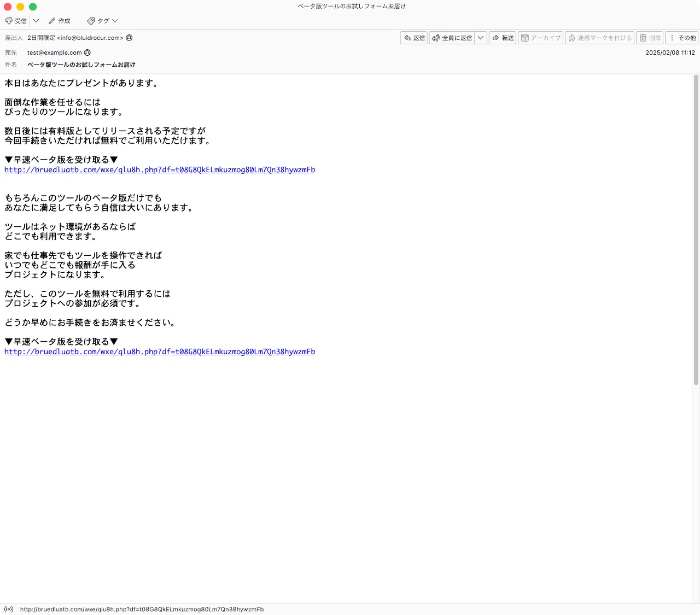Open the タグ tag dropdown
This screenshot has height=615, width=700.
pos(102,21)
